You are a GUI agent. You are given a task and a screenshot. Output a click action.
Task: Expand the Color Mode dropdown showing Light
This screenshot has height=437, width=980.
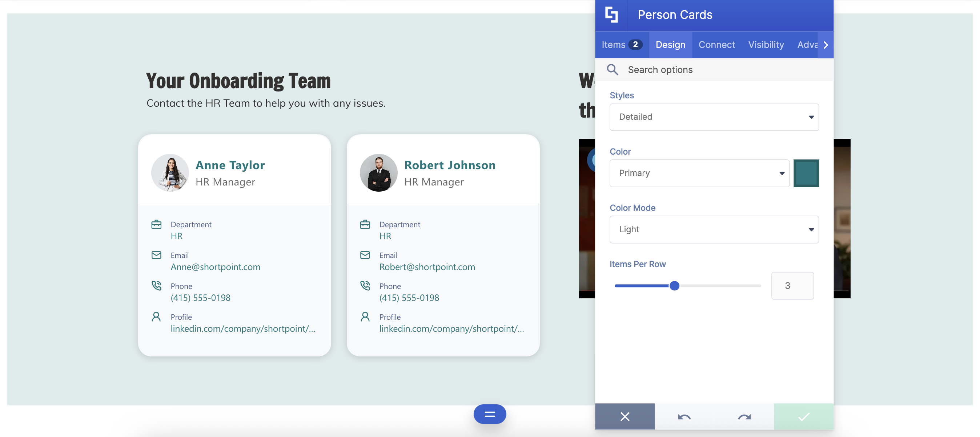click(x=714, y=229)
